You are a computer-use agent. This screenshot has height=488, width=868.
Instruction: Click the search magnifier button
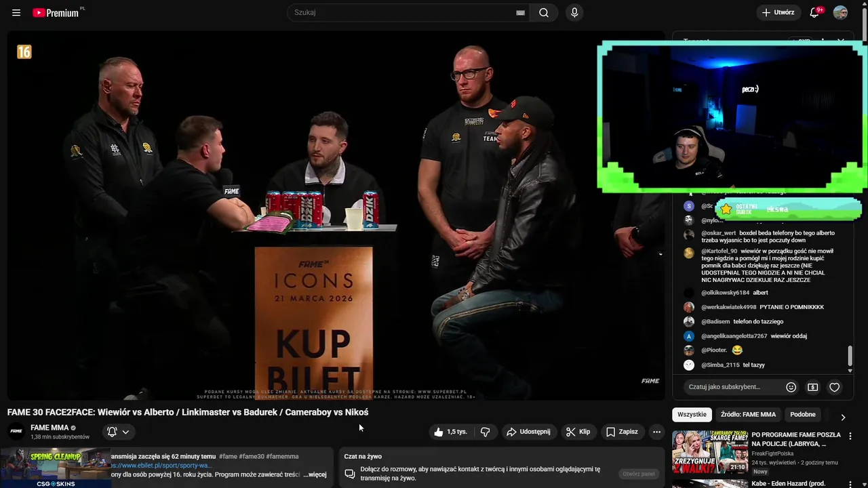(544, 13)
